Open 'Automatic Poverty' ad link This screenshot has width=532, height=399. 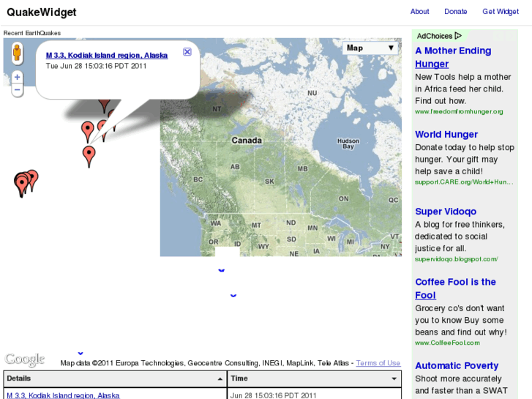(x=457, y=366)
